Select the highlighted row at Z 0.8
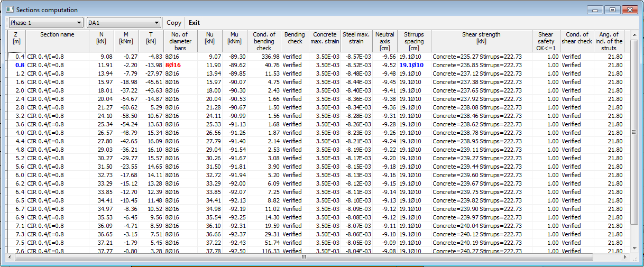This screenshot has height=267, width=644. coord(20,65)
